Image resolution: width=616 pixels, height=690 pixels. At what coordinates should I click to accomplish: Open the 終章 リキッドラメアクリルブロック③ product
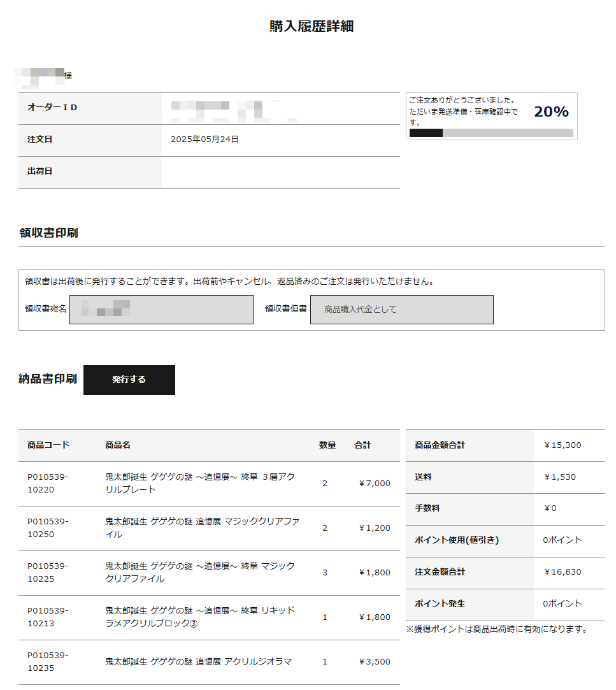point(199,617)
